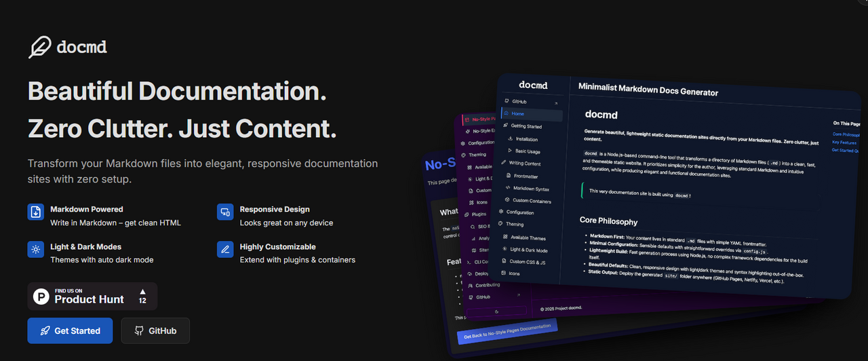Screen dimensions: 868x361
Task: Open Light & Dark Mode in the front preview sidebar
Action: click(524, 250)
